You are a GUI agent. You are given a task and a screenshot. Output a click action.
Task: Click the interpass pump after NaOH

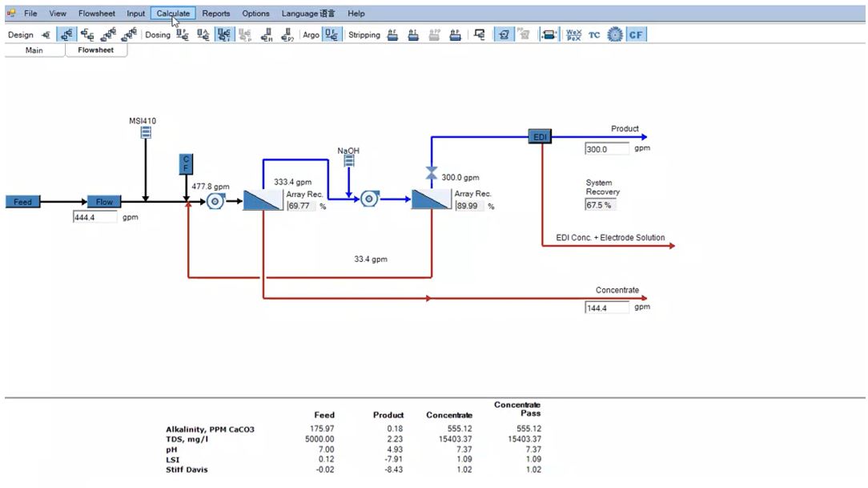point(369,199)
